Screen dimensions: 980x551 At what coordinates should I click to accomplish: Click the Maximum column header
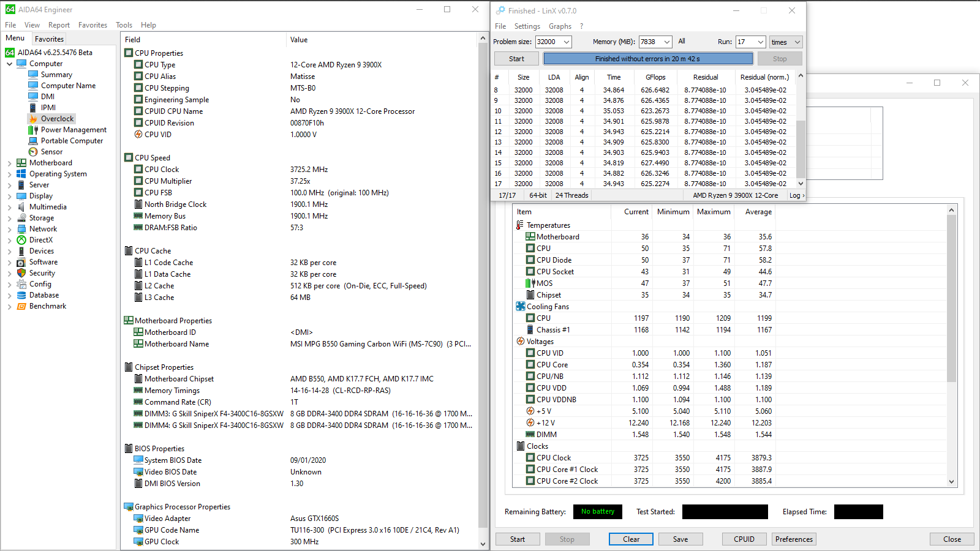pos(714,212)
